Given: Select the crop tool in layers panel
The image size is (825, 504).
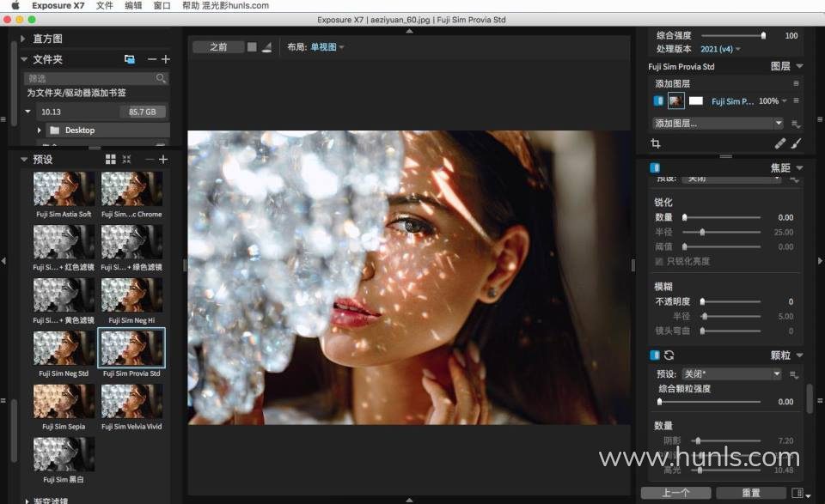Looking at the screenshot, I should (x=656, y=143).
